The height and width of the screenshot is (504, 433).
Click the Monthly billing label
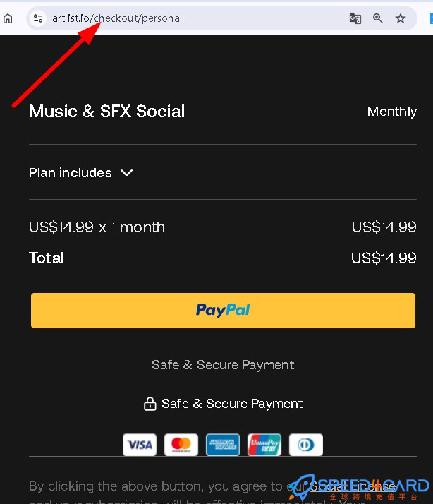pos(391,112)
